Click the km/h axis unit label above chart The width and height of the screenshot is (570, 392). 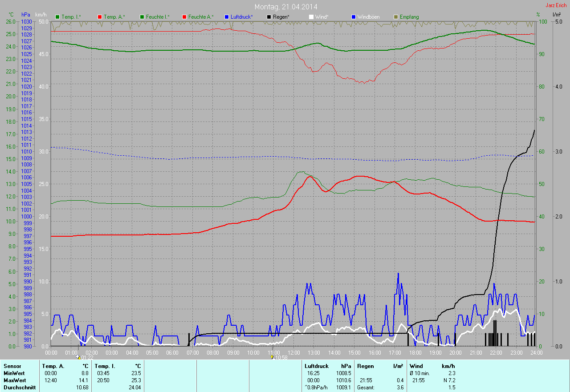pyautogui.click(x=41, y=15)
